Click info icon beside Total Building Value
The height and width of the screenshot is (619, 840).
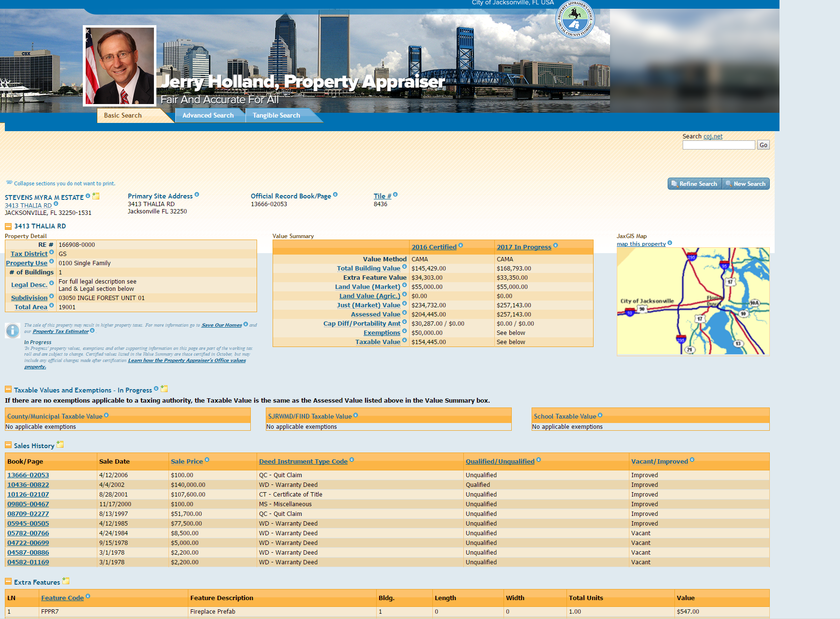404,267
